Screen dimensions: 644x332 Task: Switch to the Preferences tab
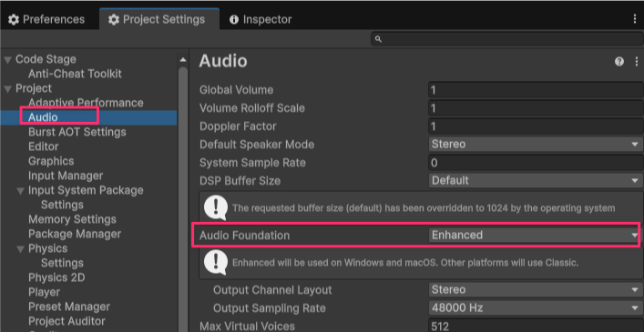click(46, 19)
